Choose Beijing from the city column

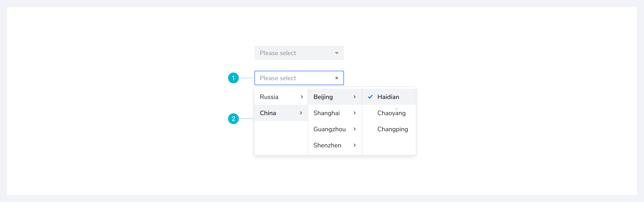pos(323,97)
